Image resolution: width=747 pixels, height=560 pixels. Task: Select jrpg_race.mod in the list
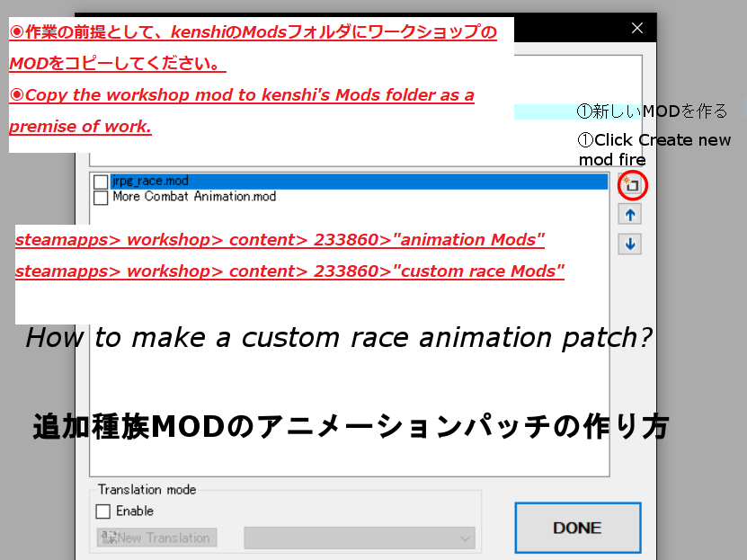click(151, 182)
